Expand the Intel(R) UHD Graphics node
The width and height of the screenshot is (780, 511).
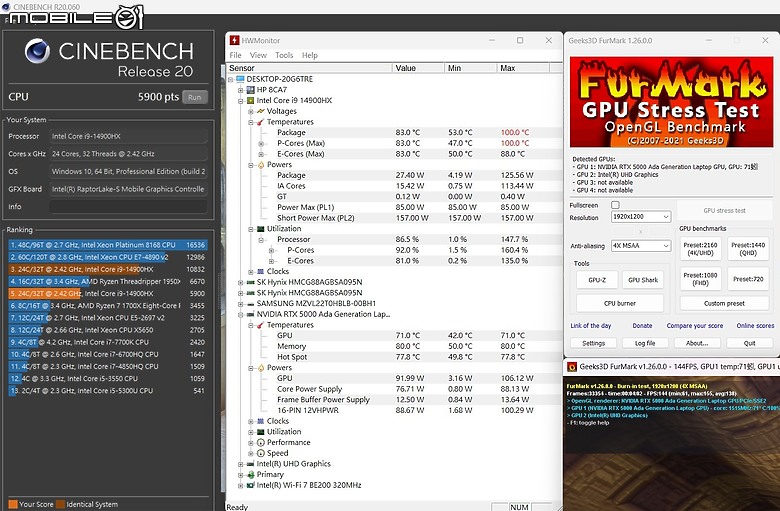pyautogui.click(x=240, y=464)
